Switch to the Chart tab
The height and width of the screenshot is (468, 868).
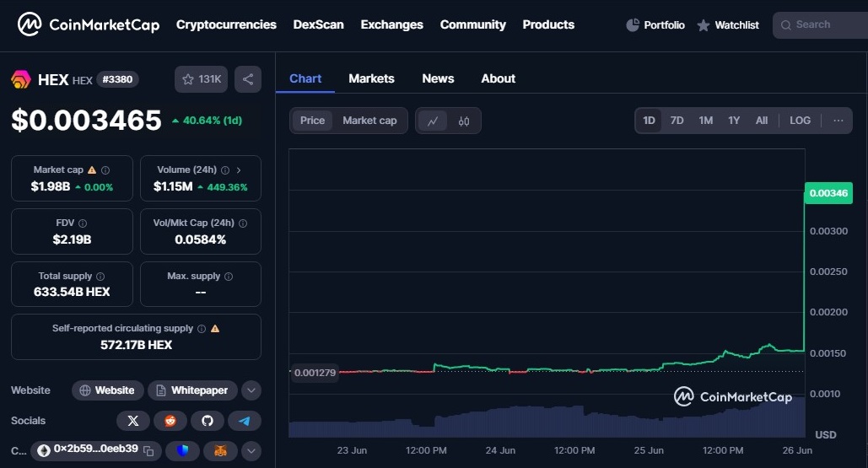[x=305, y=79]
